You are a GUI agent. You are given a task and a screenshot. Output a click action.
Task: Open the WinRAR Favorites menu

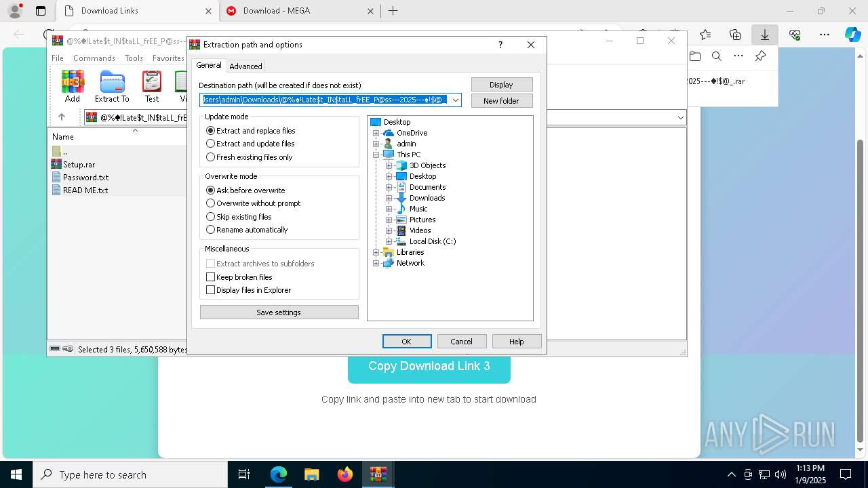pos(168,58)
